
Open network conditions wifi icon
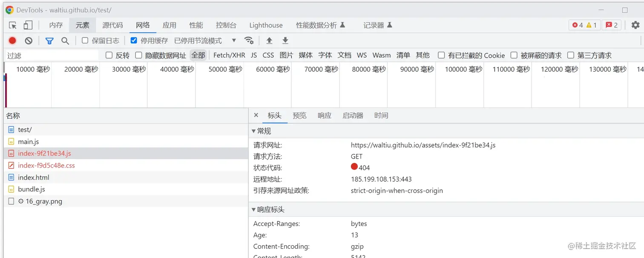(249, 41)
